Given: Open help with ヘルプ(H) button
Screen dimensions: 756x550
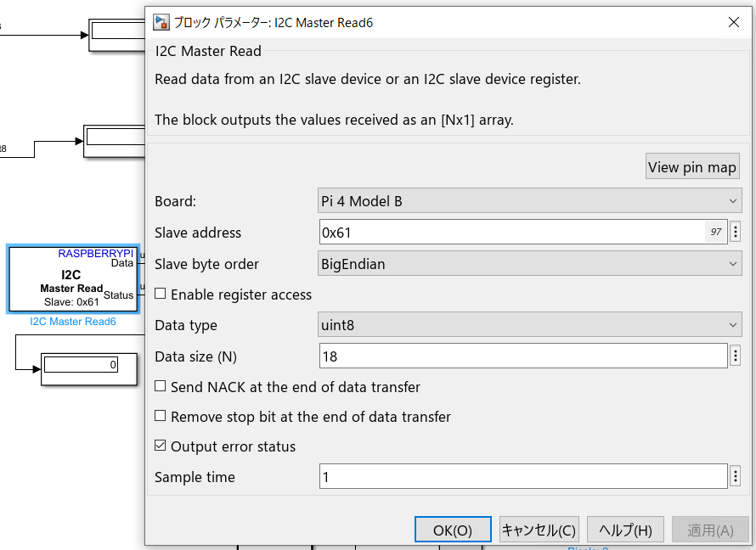Looking at the screenshot, I should pos(625,530).
